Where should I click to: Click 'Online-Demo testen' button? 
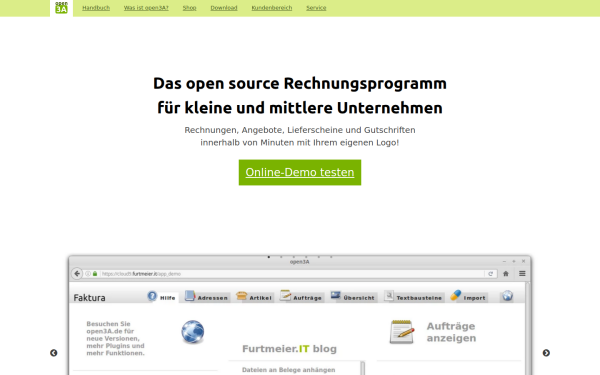click(x=300, y=173)
